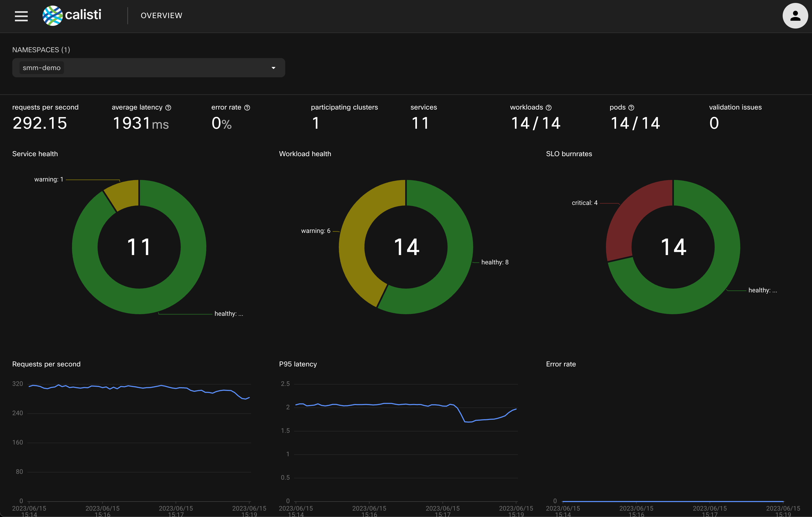Click the Service health warning slice
812x517 pixels.
(124, 195)
